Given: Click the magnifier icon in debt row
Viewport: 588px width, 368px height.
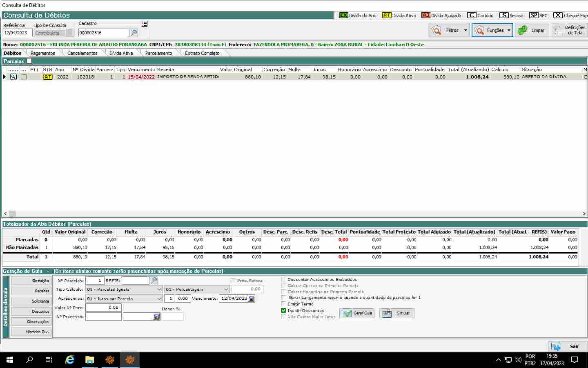Looking at the screenshot, I should (x=13, y=77).
